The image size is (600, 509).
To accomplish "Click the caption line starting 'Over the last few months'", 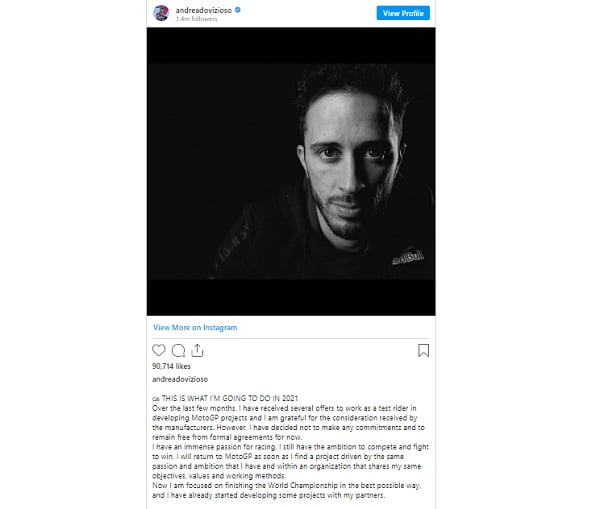I will pos(284,408).
